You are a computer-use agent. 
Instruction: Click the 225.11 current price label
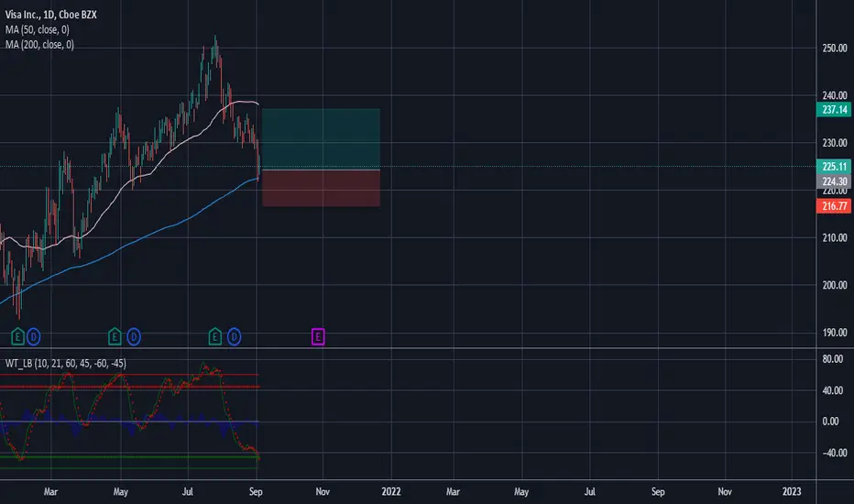pos(834,167)
